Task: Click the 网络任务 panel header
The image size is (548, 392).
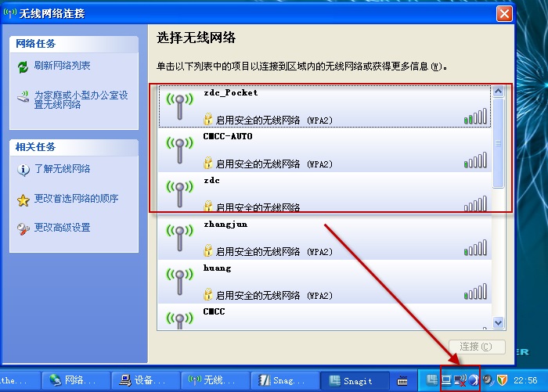Action: point(74,44)
